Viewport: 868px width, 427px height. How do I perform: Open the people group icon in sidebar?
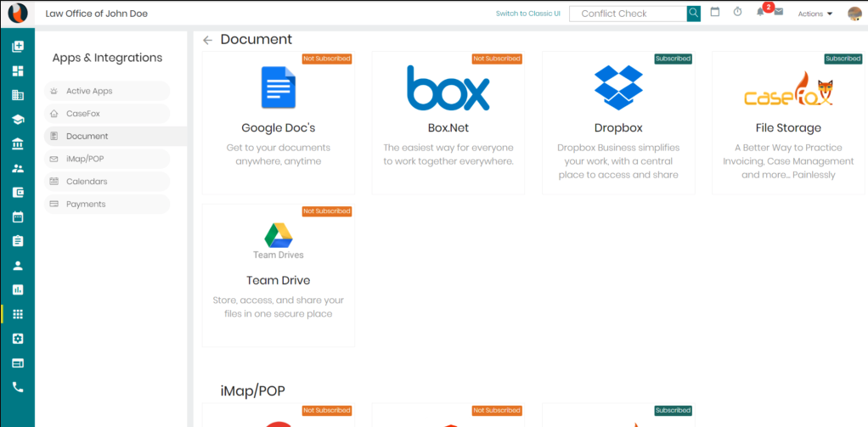[18, 169]
